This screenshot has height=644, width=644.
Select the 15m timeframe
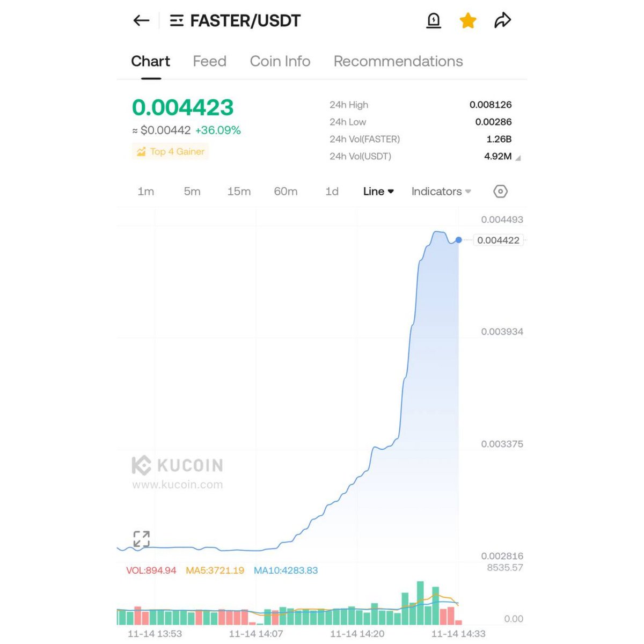pos(239,192)
